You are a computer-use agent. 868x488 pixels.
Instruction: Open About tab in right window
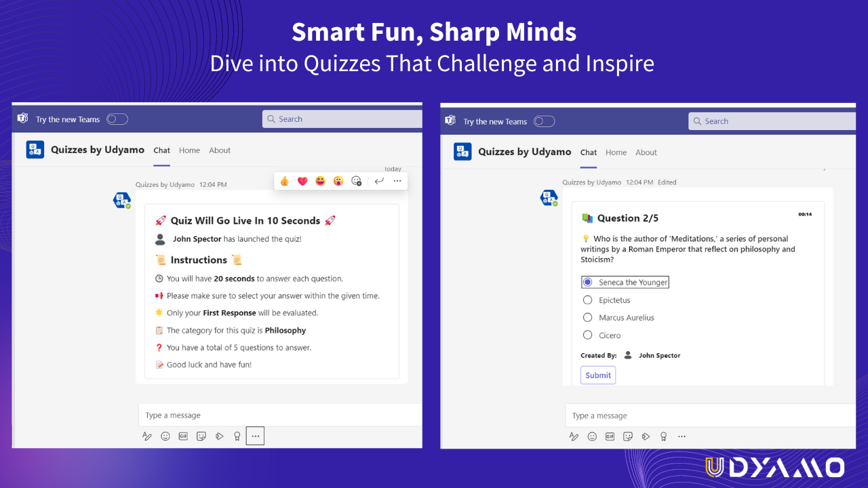point(646,152)
